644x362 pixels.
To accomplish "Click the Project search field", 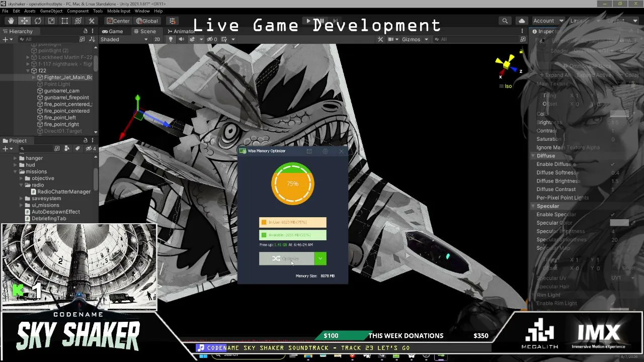I will coord(35,149).
